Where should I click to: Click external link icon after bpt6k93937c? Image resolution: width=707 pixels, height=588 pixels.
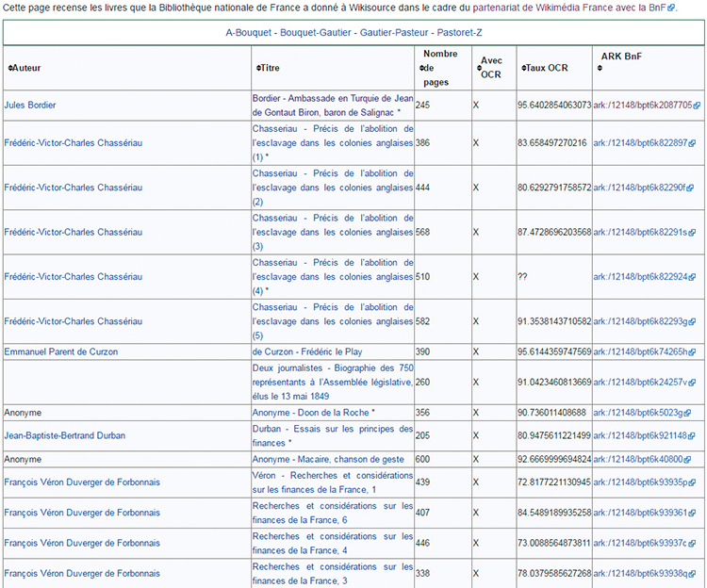[692, 544]
